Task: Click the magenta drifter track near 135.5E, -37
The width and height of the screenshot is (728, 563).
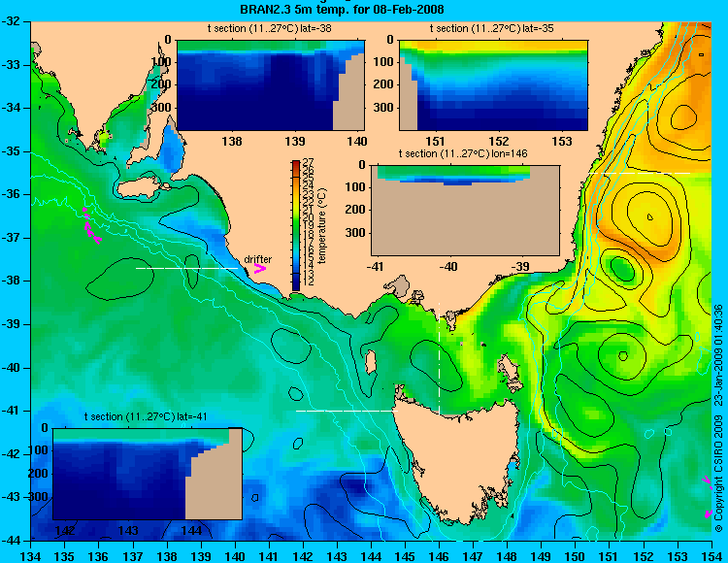Action: click(x=91, y=226)
